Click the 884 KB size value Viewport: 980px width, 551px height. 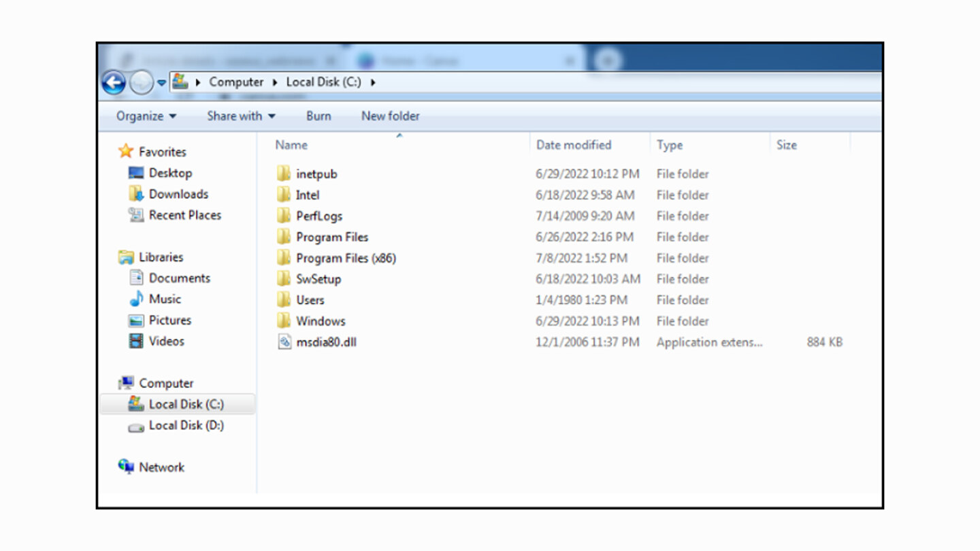coord(825,342)
